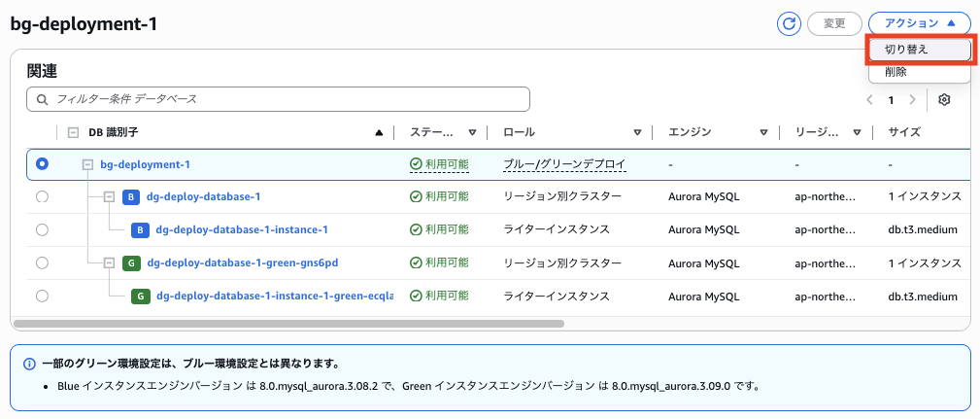Click the info icon in the notice banner
This screenshot has width=980, height=419.
[30, 364]
